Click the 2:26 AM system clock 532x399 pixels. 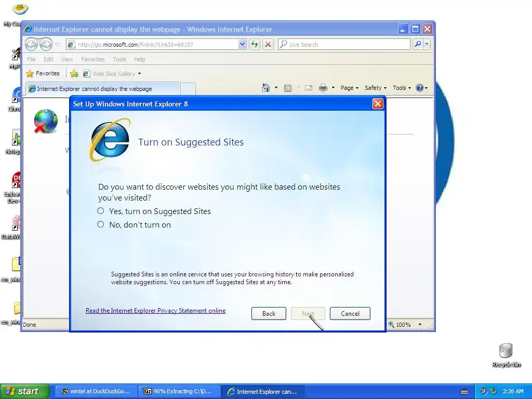tap(513, 391)
